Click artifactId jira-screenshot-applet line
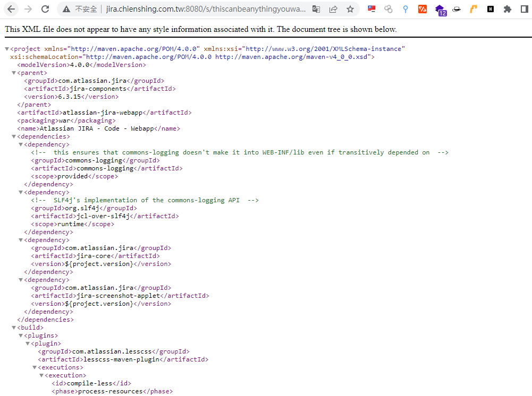532x396 pixels. [x=120, y=296]
